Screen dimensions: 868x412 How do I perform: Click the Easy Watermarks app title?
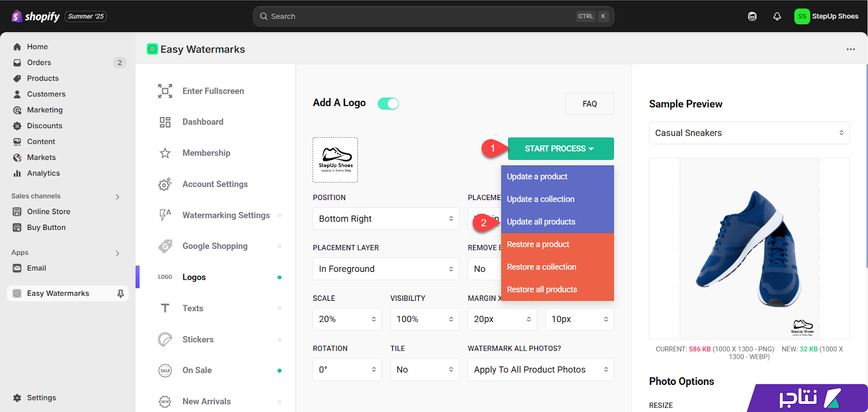(x=202, y=49)
